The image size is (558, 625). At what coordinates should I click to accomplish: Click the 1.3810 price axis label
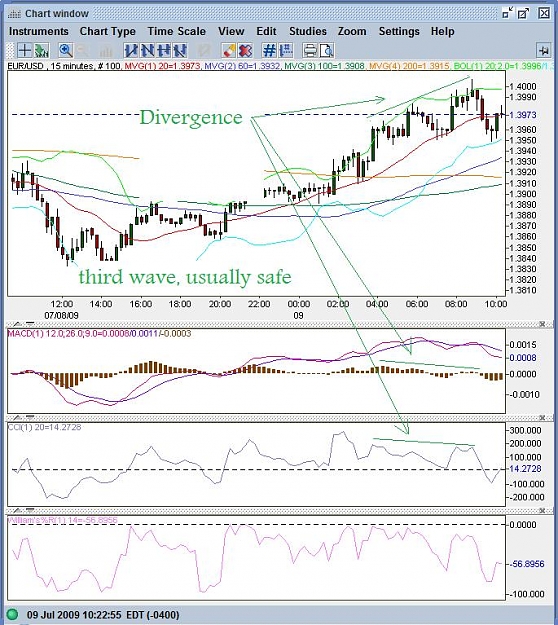click(523, 290)
